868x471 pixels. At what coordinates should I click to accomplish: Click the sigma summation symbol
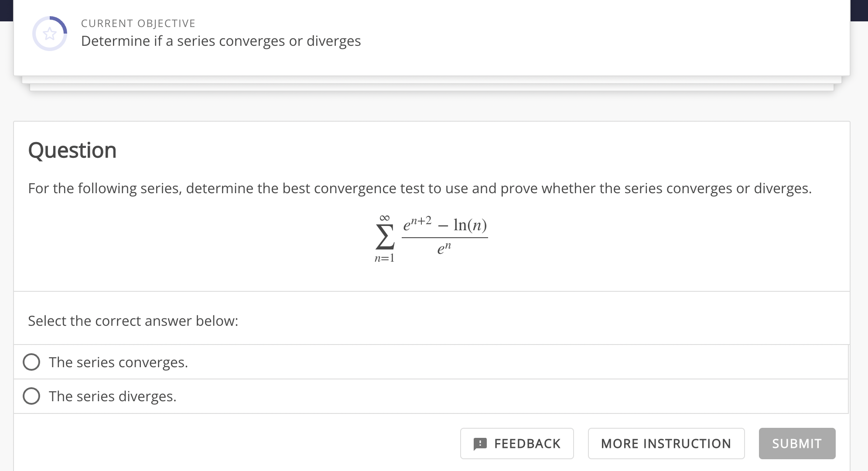tap(385, 237)
